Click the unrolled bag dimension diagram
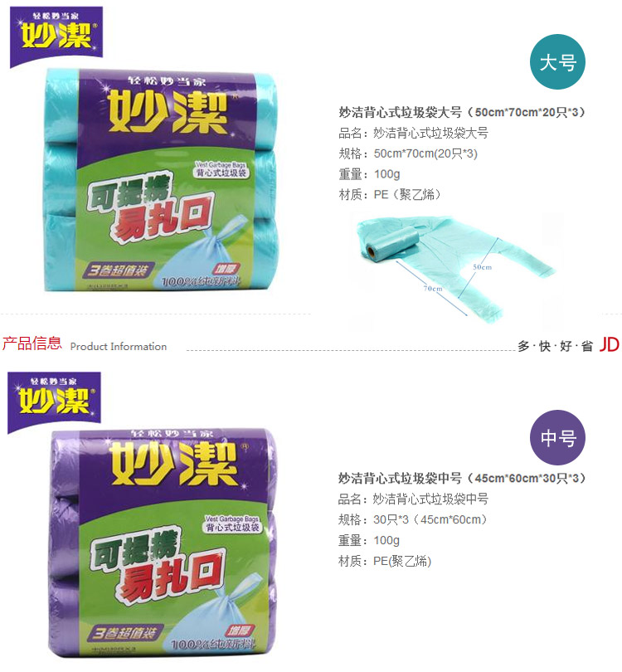Viewport: 622px width, 672px height. click(x=455, y=268)
